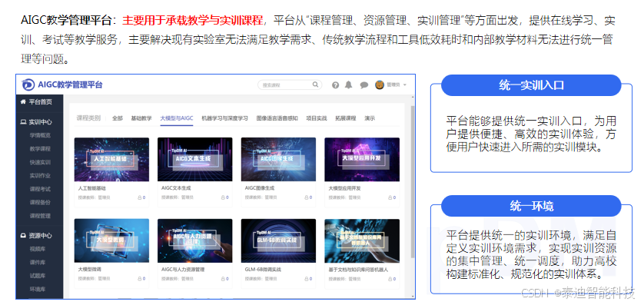Select the 全部 course category tab
644x305 pixels.
pyautogui.click(x=118, y=118)
